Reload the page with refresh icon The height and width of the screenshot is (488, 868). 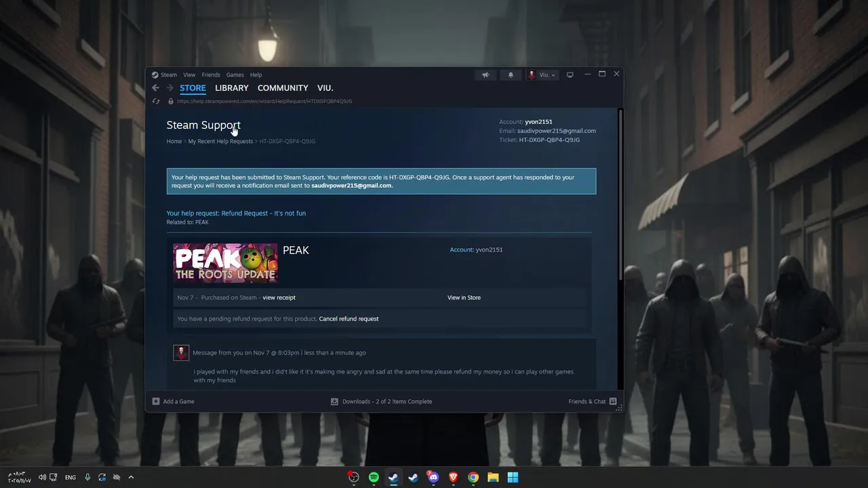pyautogui.click(x=156, y=101)
